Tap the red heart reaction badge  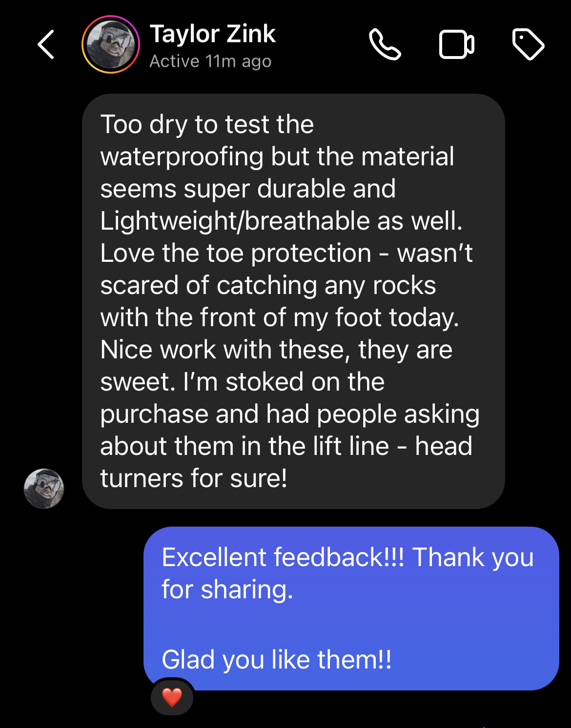(172, 697)
